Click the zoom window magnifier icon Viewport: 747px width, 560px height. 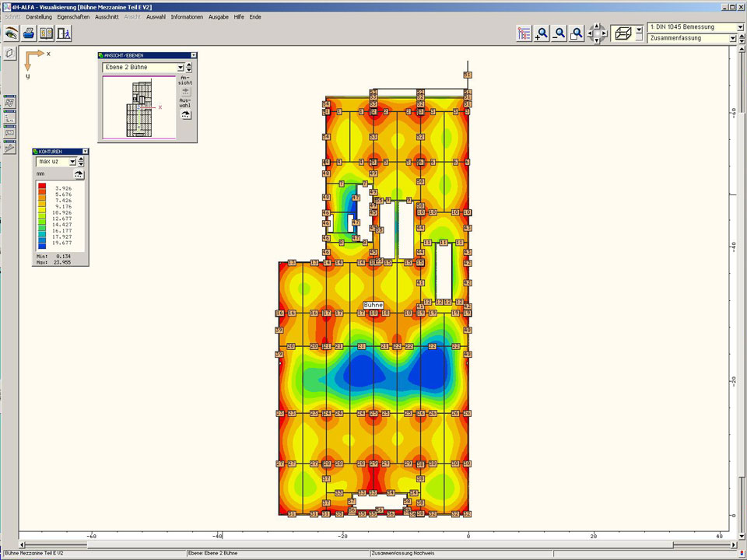click(577, 33)
